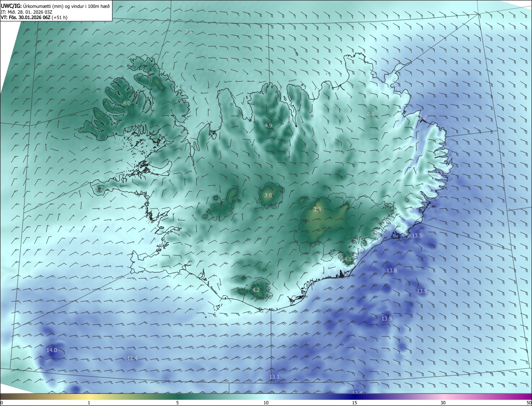Click the yellow section of the color scale
Image resolution: width=532 pixels, height=406 pixels.
[x=89, y=396]
